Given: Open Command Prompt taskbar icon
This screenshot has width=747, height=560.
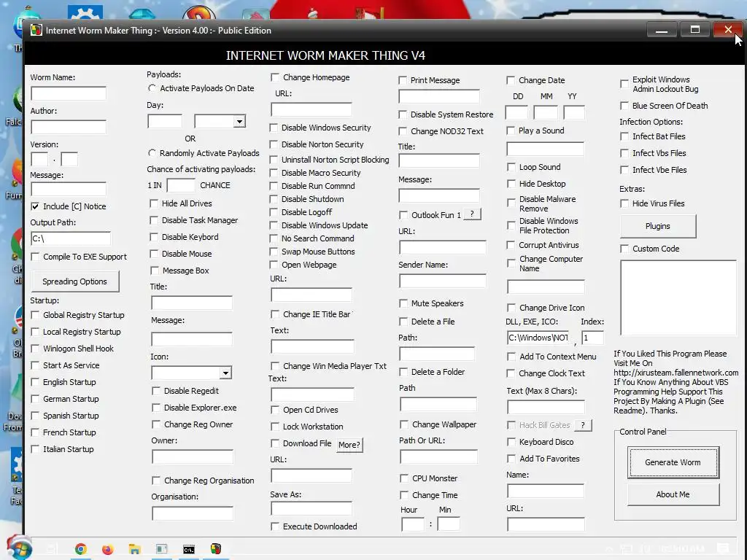Looking at the screenshot, I should click(189, 549).
